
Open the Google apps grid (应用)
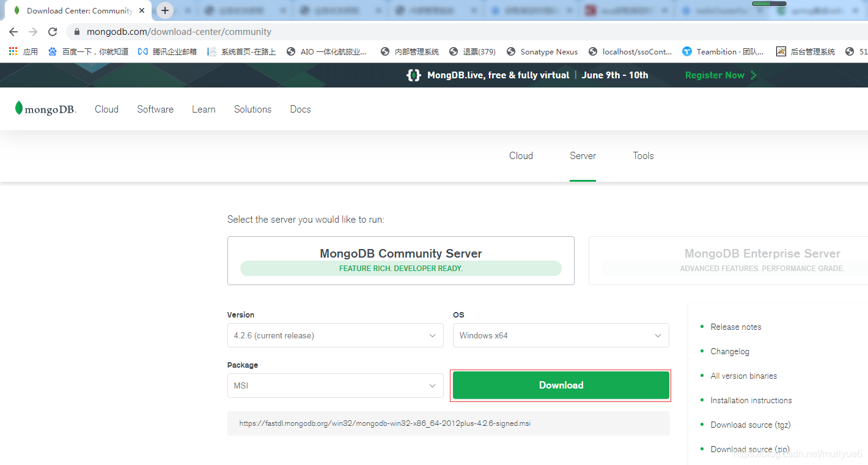tap(13, 51)
